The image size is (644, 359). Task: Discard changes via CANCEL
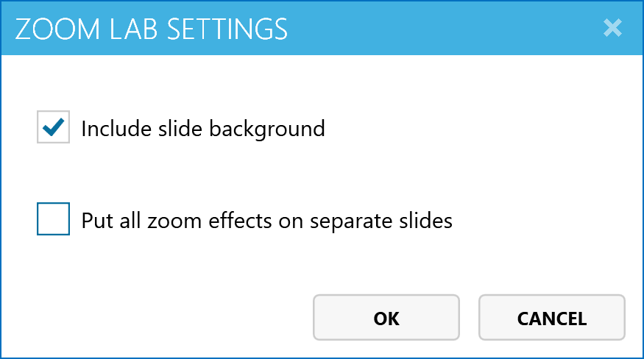[x=551, y=318]
